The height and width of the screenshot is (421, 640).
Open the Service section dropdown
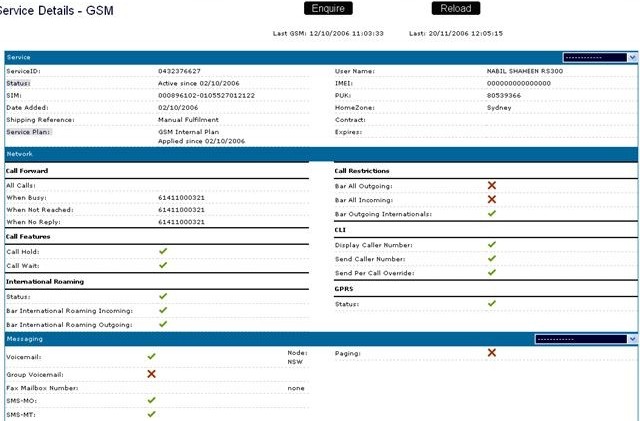coord(599,58)
